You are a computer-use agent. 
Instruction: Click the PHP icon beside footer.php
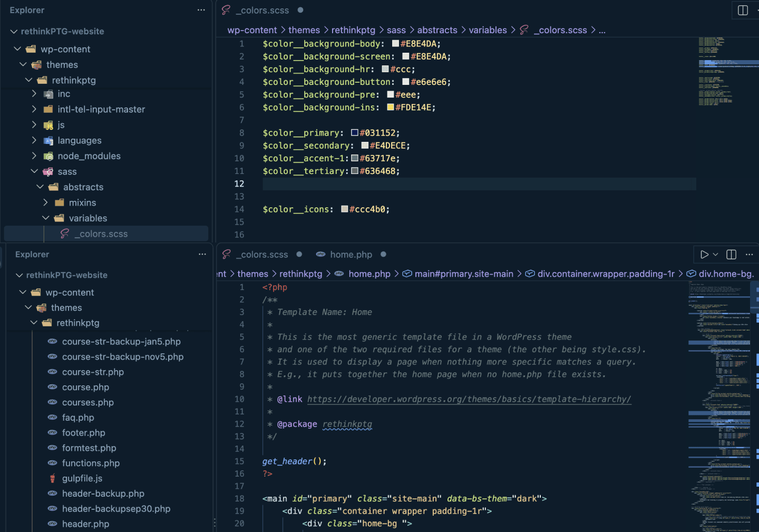[52, 432]
